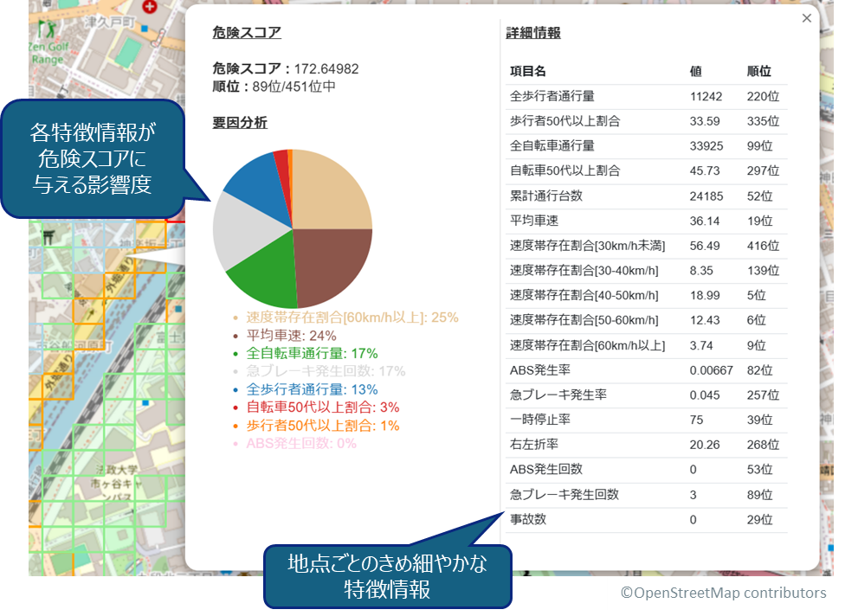Click the rank 5位 cell
This screenshot has height=616, width=845.
tap(756, 295)
